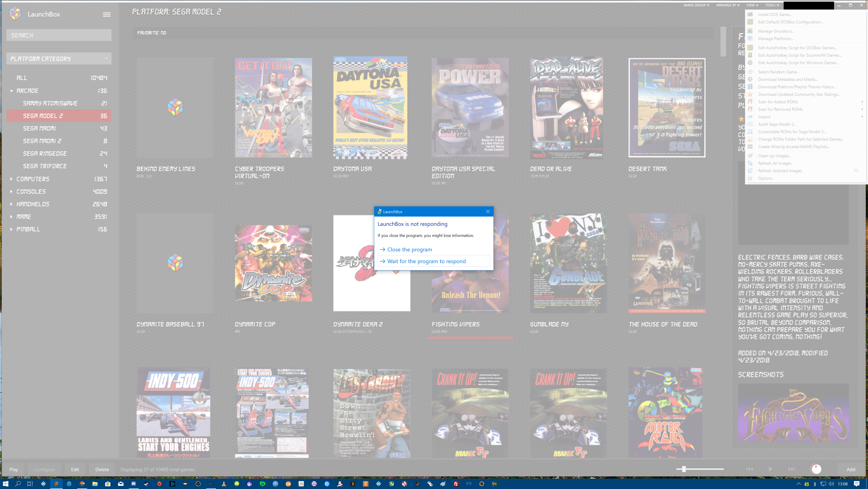
Task: Skip to next music track
Action: (x=791, y=469)
